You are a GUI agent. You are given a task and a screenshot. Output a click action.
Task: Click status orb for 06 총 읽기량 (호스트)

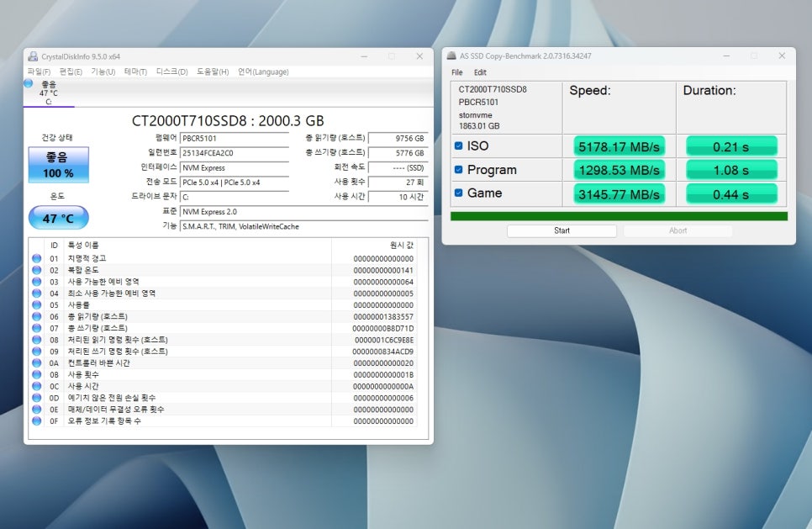37,316
